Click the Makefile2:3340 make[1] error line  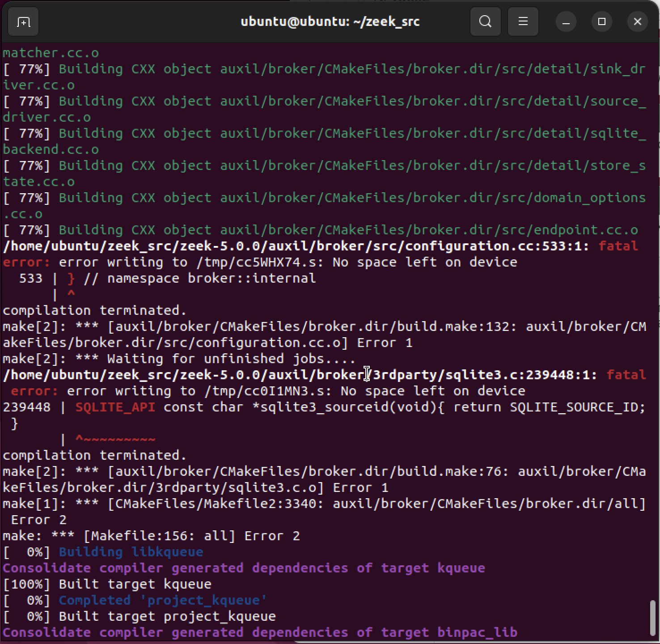coord(324,512)
